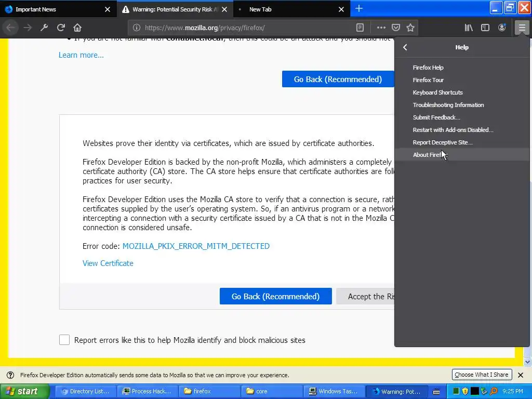
Task: Open About Firefox menu entry
Action: (462, 155)
